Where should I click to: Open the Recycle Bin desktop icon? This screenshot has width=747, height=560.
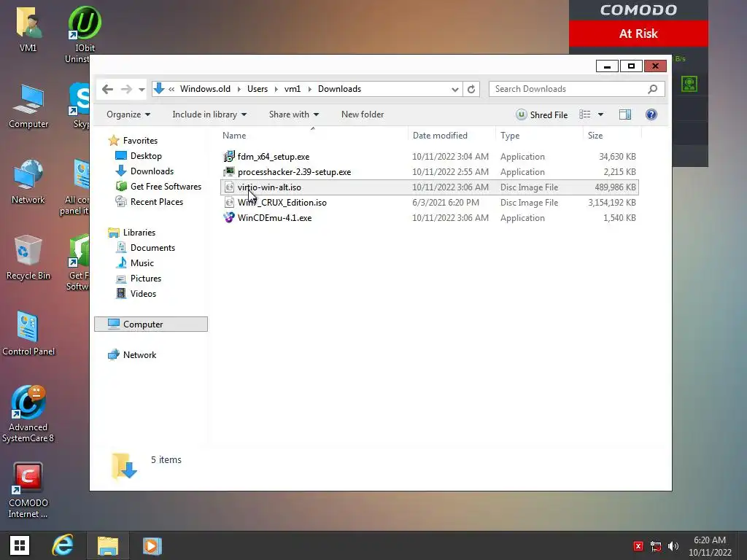click(28, 257)
